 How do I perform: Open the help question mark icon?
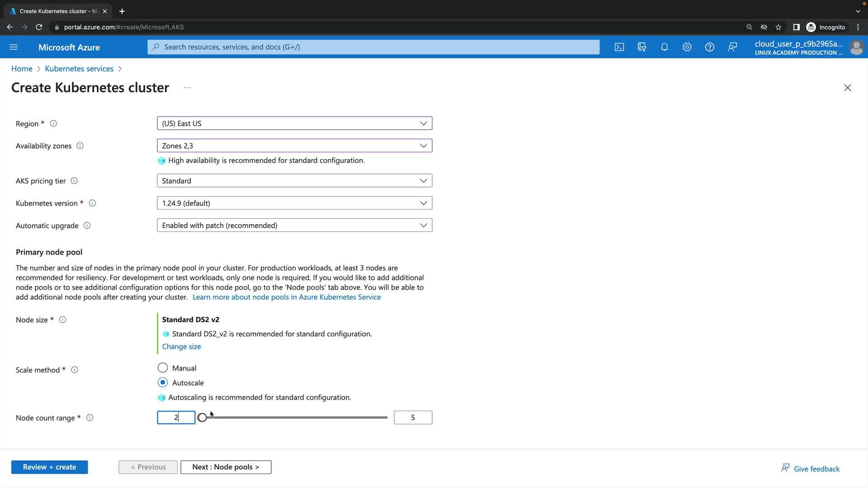pos(710,47)
